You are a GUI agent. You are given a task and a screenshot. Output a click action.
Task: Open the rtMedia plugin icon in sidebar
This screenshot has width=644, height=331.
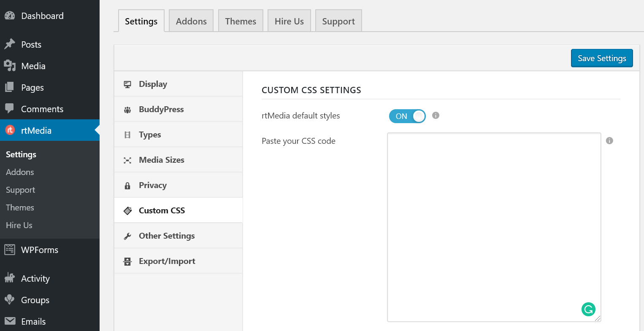[x=9, y=130]
